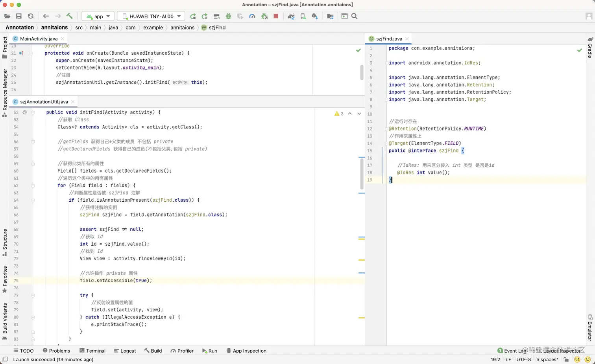The width and height of the screenshot is (595, 364).
Task: Open Search Everywhere magnifier icon
Action: 354,16
